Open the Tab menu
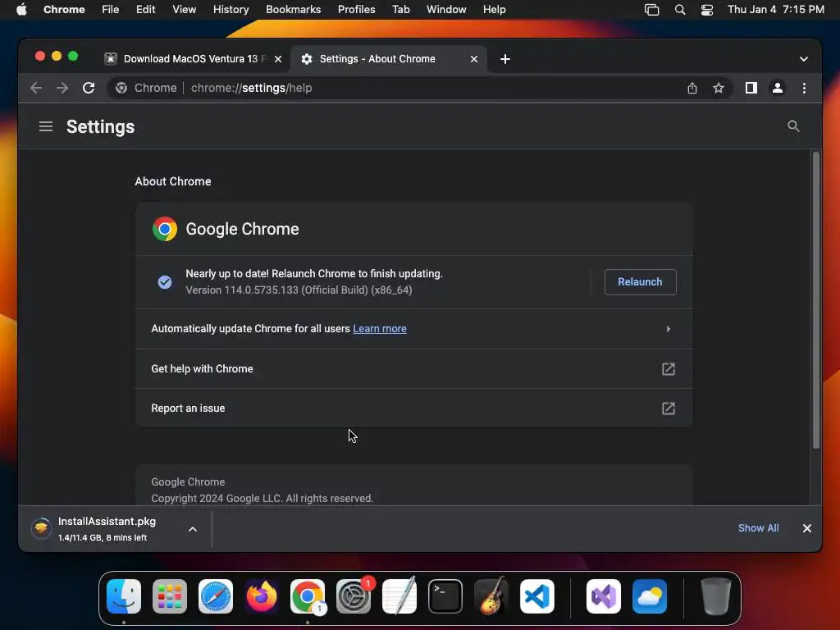The width and height of the screenshot is (840, 630). pos(400,10)
